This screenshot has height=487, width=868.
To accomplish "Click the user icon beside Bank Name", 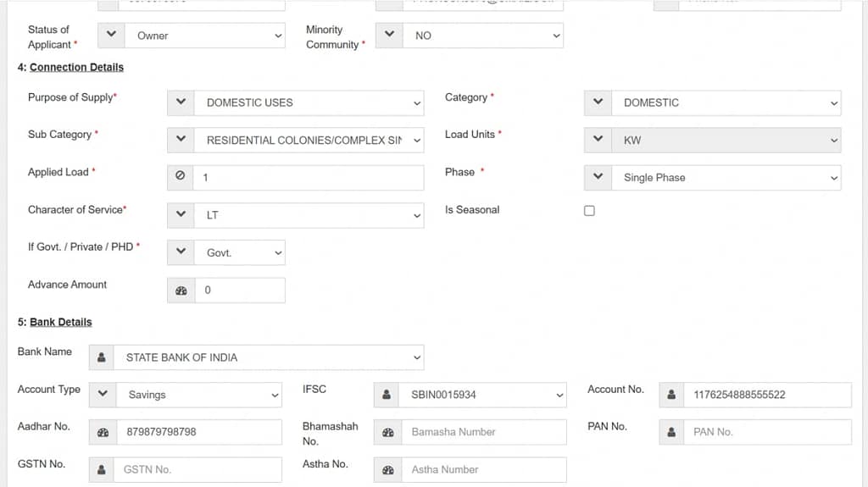I will 102,357.
